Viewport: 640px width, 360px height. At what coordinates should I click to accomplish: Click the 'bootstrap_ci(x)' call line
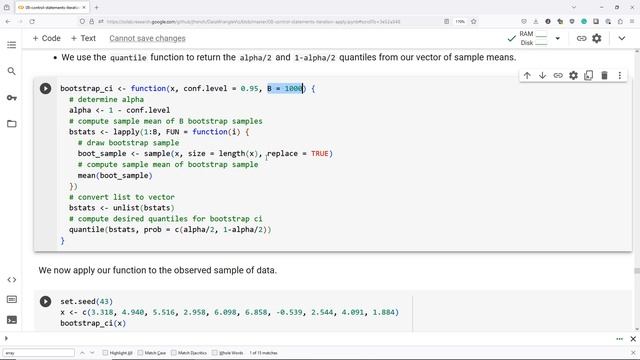pos(93,323)
